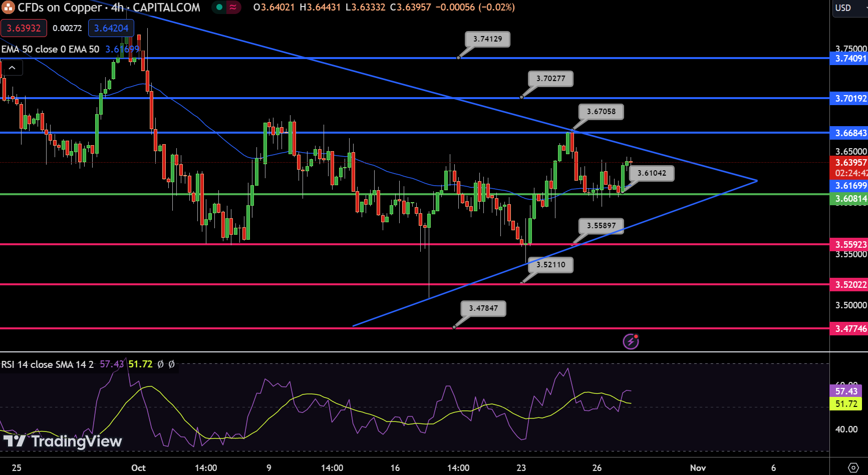Click the 3.47847 price callout

pos(483,308)
